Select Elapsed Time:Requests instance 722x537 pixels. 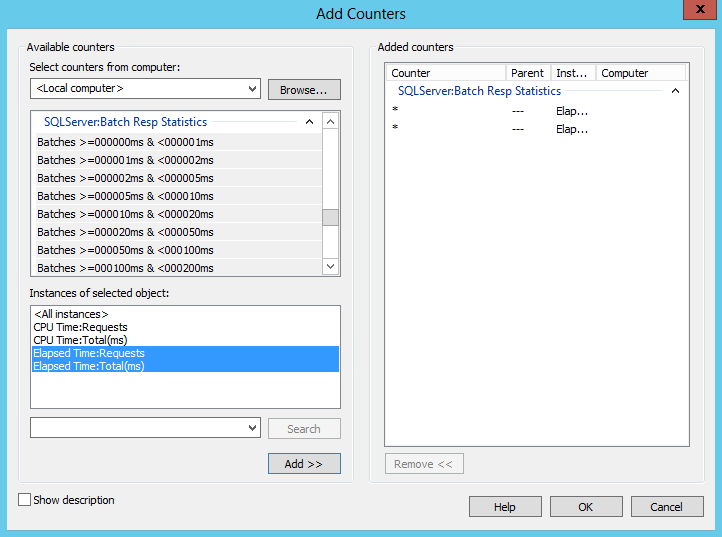tap(186, 353)
